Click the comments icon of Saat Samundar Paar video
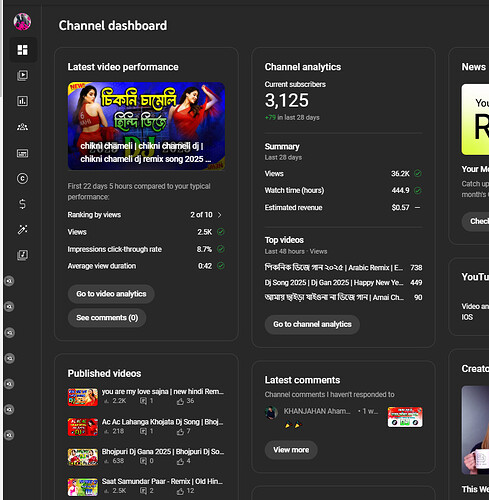The width and height of the screenshot is (489, 500). 143,491
